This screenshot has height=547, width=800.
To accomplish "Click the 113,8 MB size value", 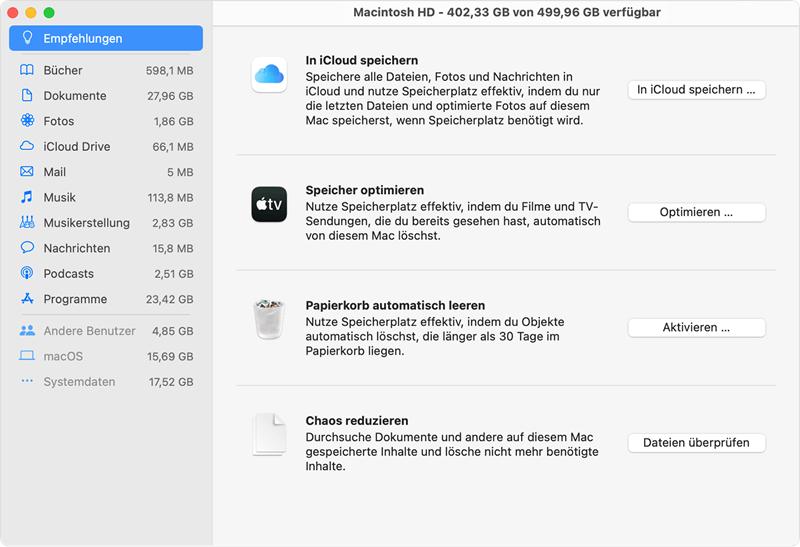I will pos(170,198).
